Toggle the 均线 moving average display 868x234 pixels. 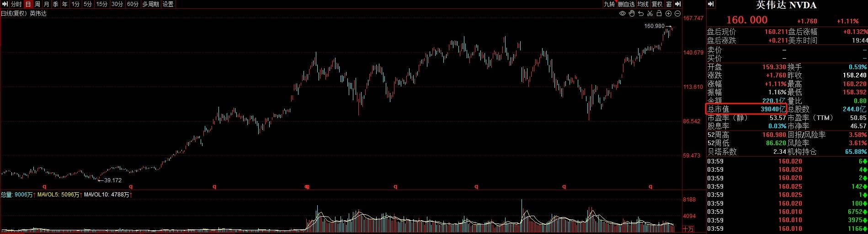click(643, 4)
